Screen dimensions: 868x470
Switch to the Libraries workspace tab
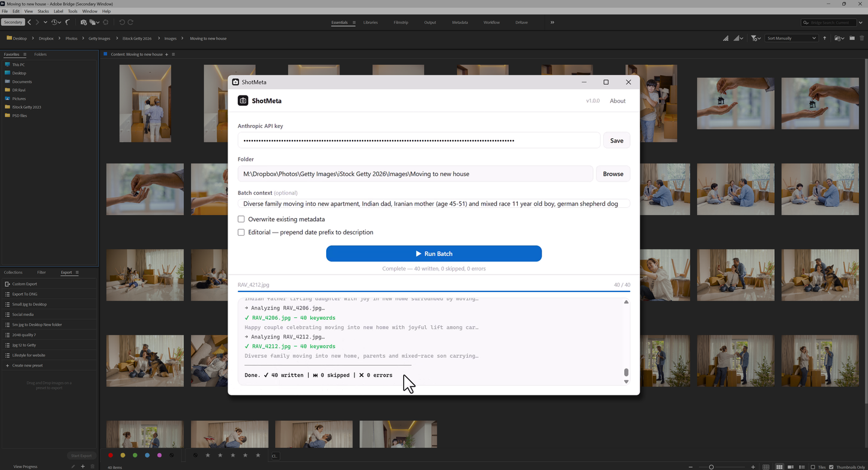pos(371,22)
